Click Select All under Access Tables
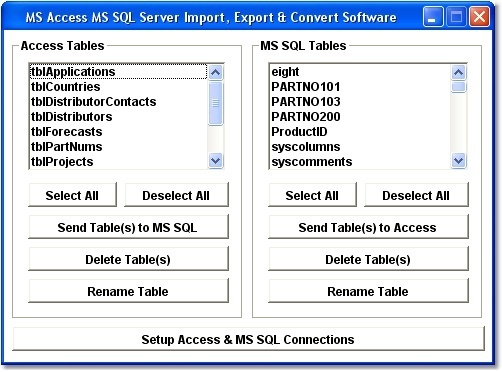Screen dimensions: 502x372 pyautogui.click(x=72, y=195)
